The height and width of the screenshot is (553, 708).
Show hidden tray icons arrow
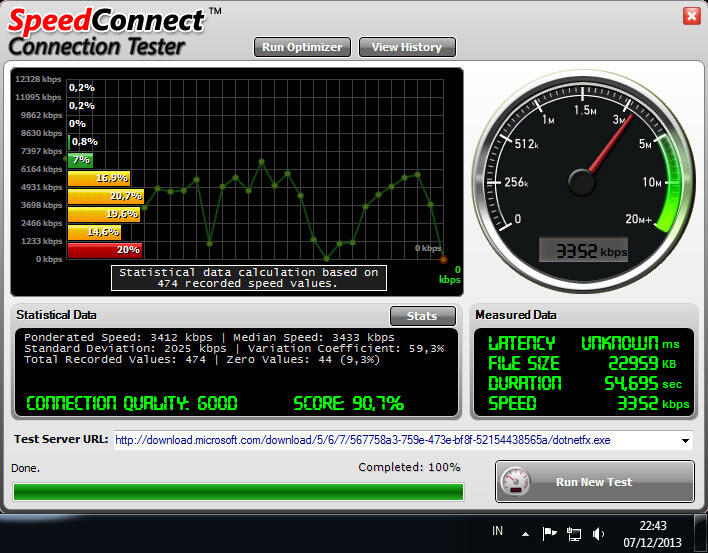click(x=525, y=534)
